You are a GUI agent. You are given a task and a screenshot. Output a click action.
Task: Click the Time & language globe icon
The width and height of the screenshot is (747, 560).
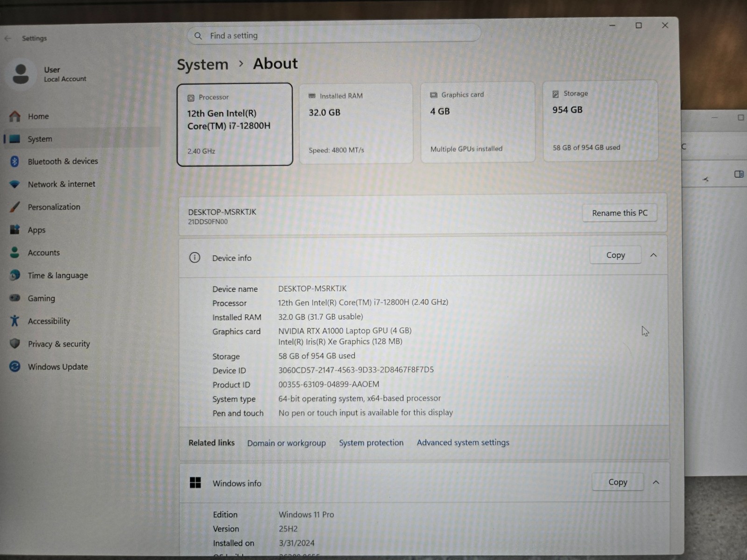15,275
